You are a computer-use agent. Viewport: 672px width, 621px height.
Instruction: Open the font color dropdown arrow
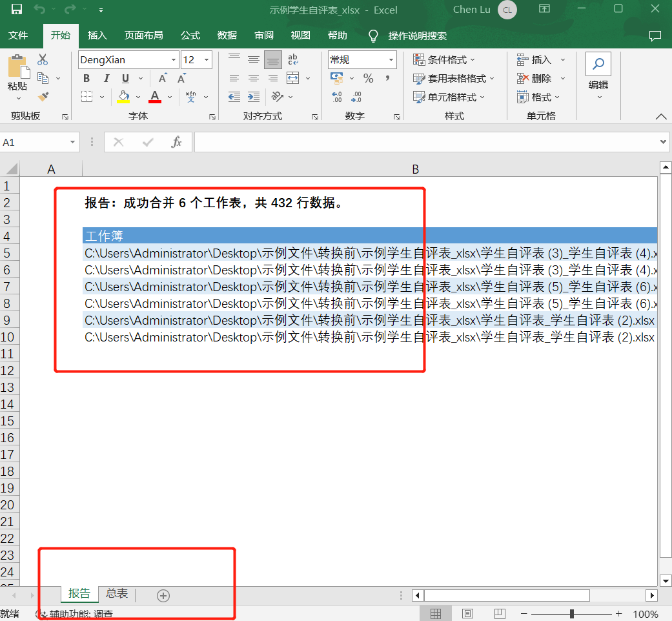pos(169,97)
